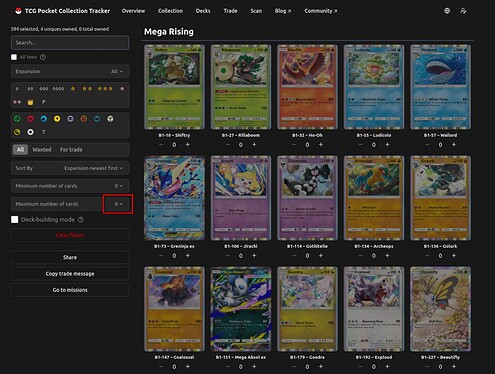Show help for Deck-building mode

[81, 220]
